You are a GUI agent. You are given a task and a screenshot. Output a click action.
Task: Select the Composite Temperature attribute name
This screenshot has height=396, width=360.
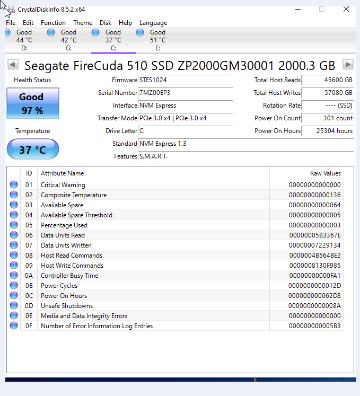pyautogui.click(x=74, y=195)
